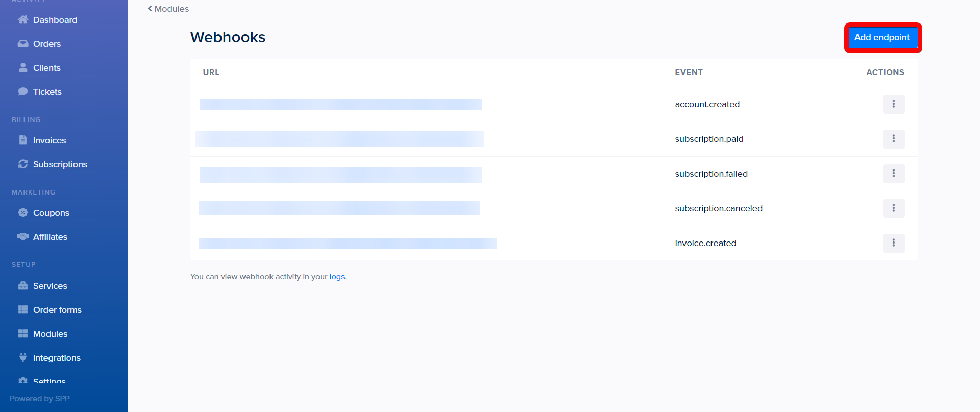Click the Services briefcase icon
Screen dimensions: 980x412
(x=23, y=285)
